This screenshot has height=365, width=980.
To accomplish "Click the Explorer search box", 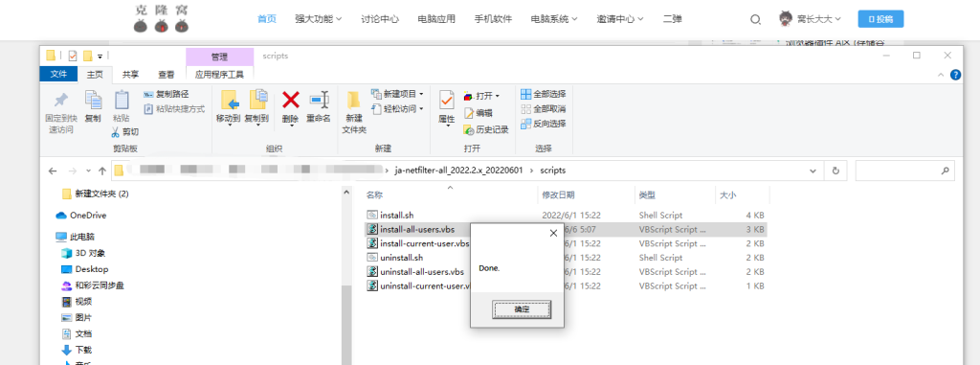I will tap(905, 171).
